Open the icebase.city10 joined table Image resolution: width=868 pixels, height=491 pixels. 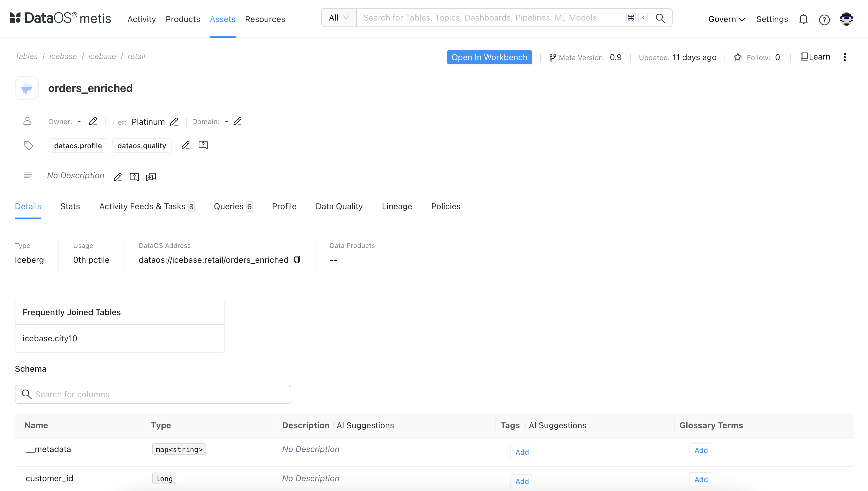[50, 338]
